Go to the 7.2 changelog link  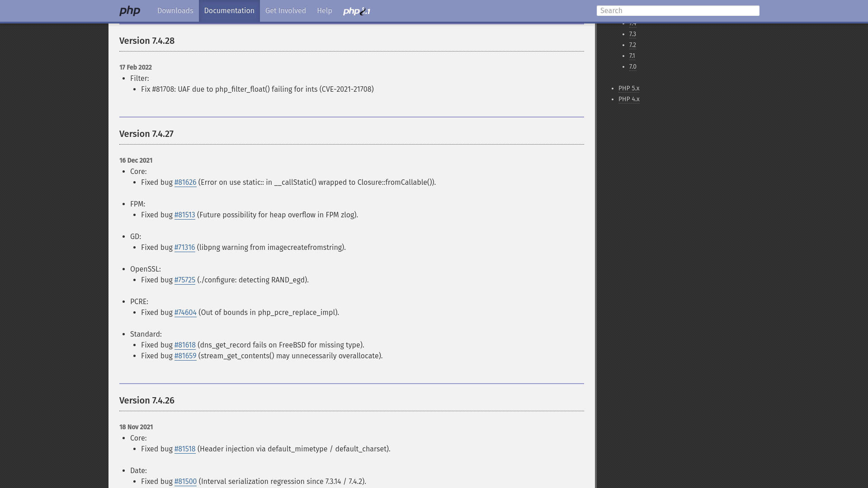pos(632,45)
